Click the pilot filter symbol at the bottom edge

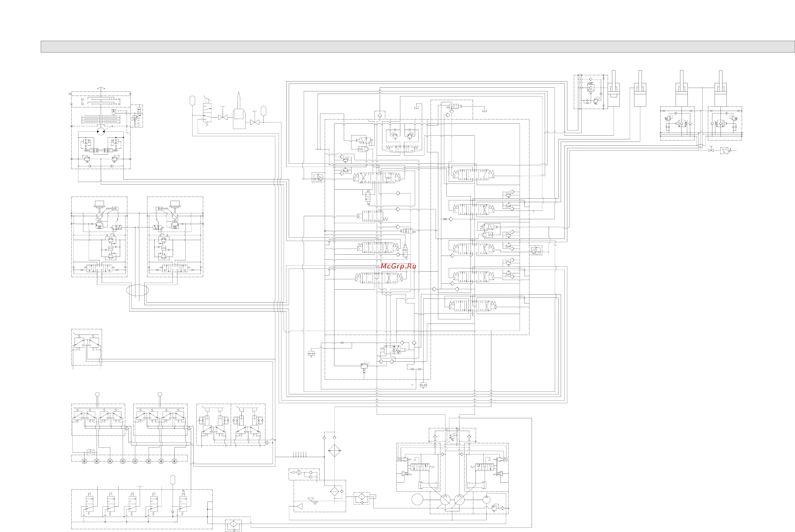233,524
